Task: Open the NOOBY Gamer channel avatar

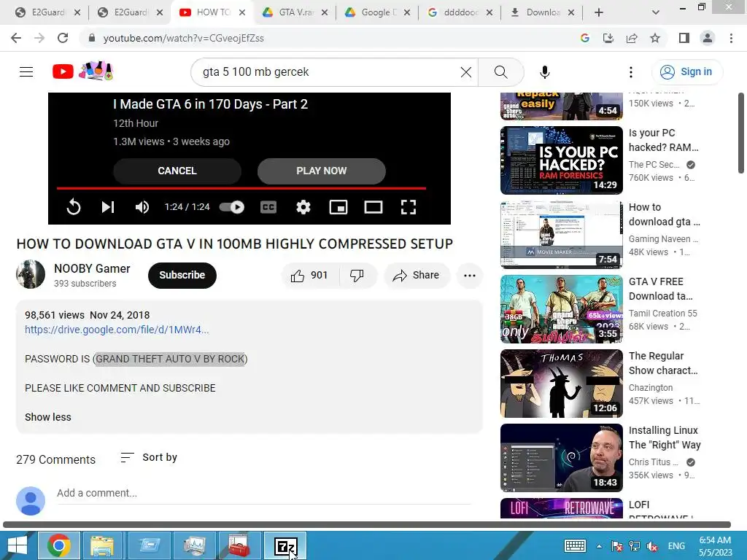Action: (31, 274)
